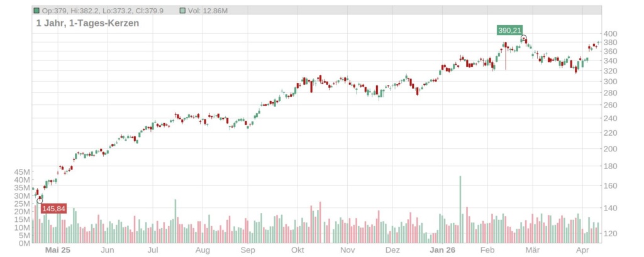Click the 0M volume axis label
The height and width of the screenshot is (257, 644).
[24, 243]
